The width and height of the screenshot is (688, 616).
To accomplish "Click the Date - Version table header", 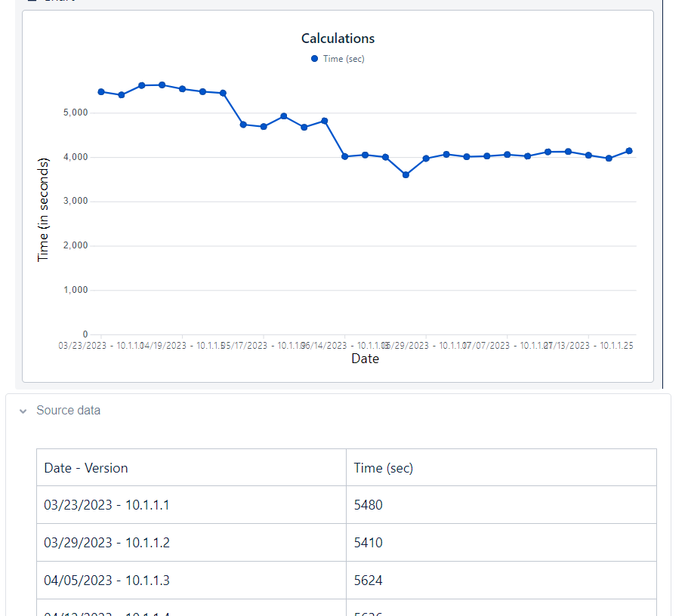I will [x=191, y=468].
